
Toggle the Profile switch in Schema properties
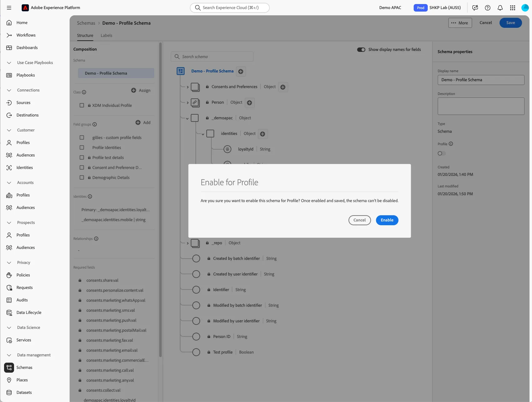point(442,153)
